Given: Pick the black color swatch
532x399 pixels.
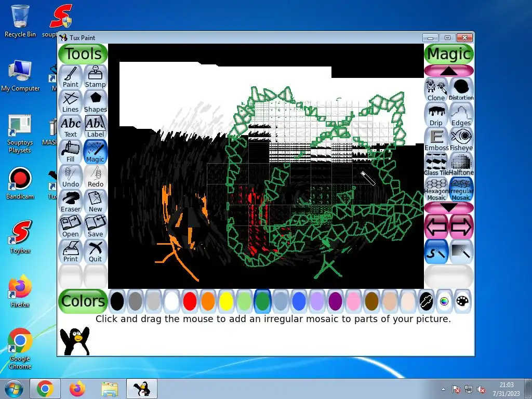Looking at the screenshot, I should tap(117, 301).
